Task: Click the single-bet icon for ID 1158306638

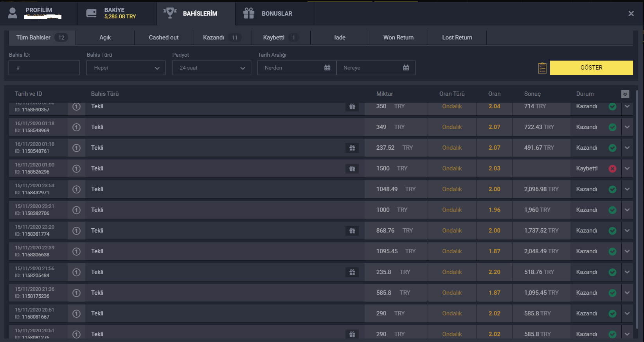Action: [x=77, y=251]
